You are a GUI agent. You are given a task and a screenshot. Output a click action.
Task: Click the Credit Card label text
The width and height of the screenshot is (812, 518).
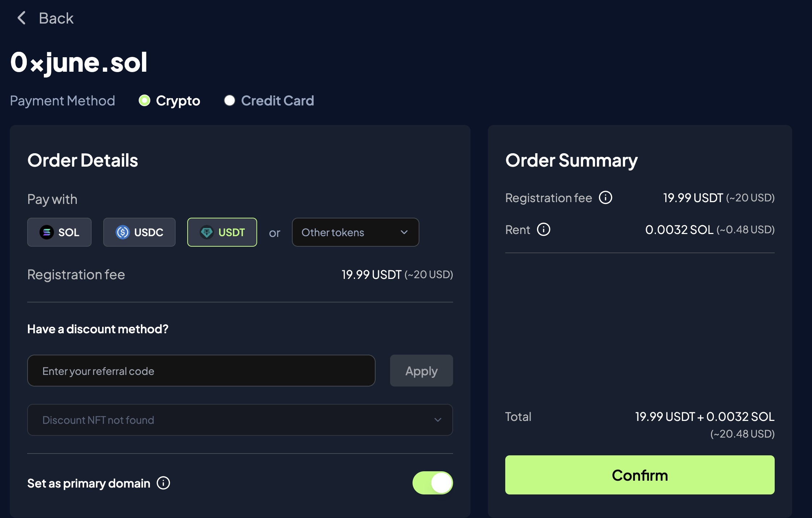click(x=277, y=100)
